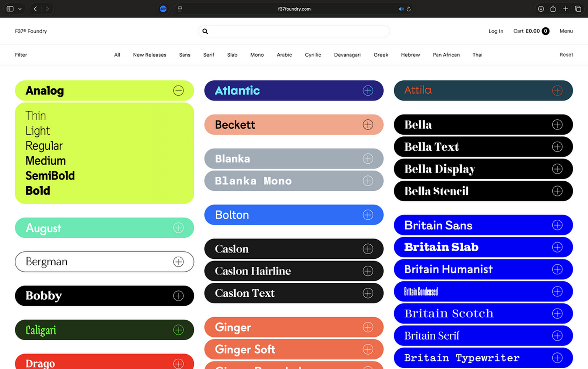Click the Log In link
588x369 pixels.
point(496,31)
